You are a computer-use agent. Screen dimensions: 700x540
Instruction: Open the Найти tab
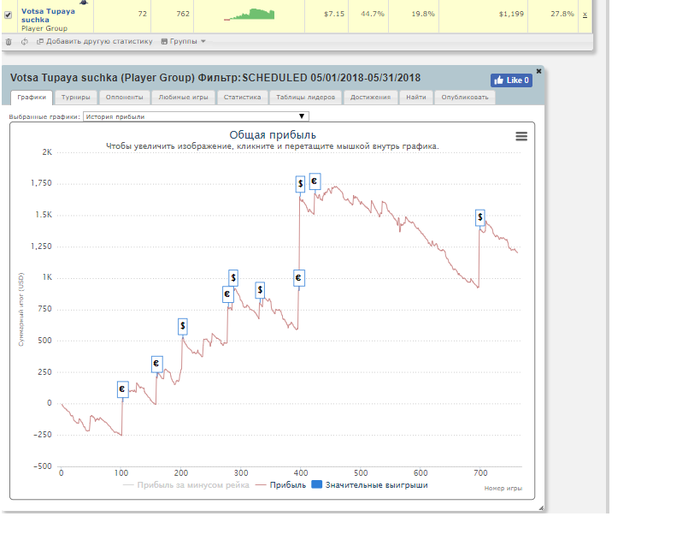click(416, 97)
